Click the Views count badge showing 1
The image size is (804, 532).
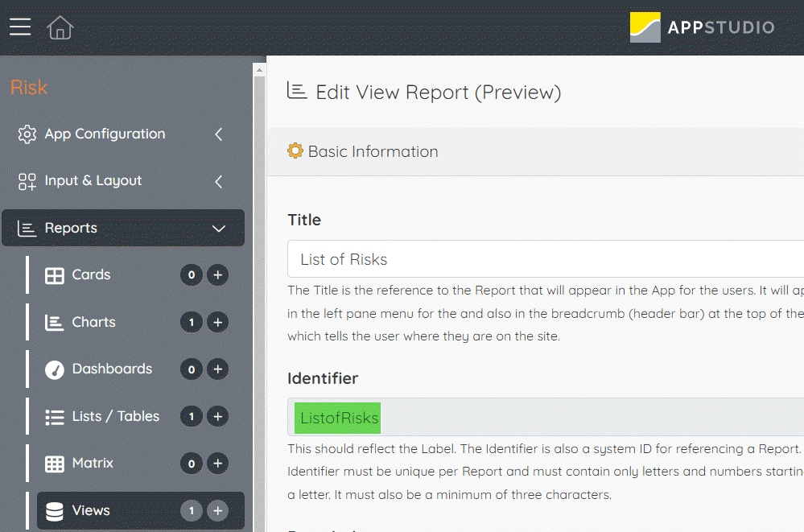tap(192, 510)
